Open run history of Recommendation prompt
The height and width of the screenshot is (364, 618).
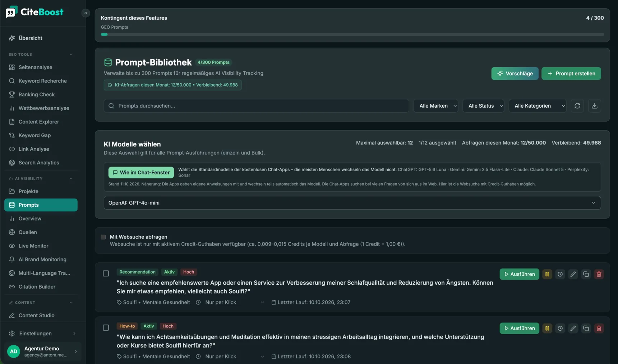click(x=560, y=274)
